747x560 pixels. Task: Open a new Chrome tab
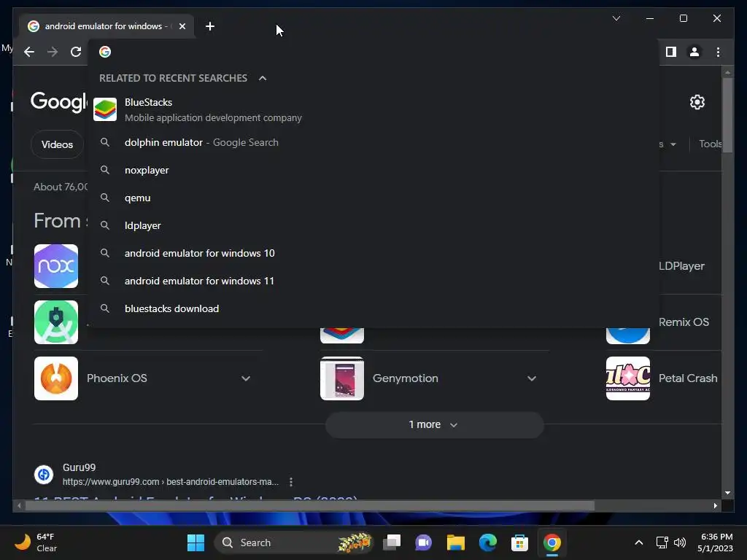(x=210, y=26)
